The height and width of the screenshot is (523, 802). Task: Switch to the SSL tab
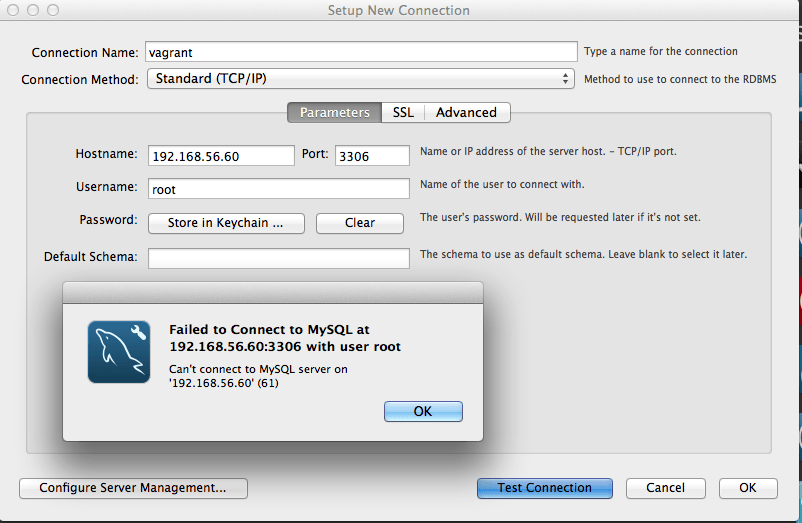[x=403, y=113]
